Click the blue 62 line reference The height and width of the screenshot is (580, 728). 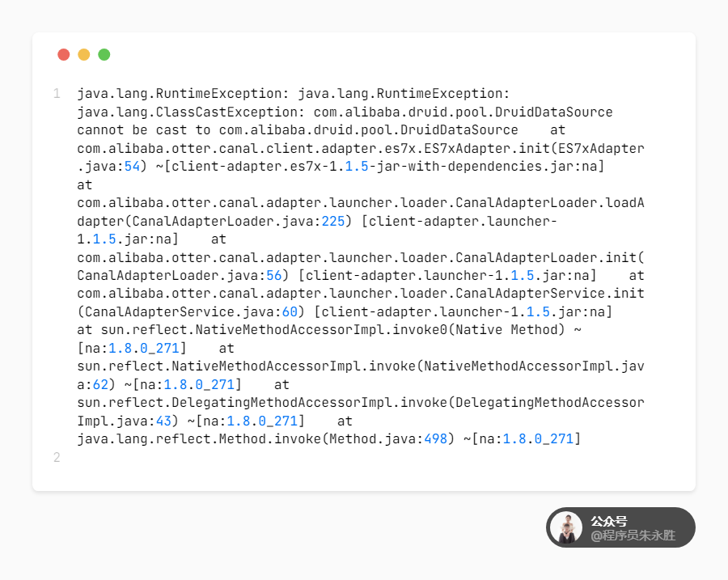tap(100, 384)
